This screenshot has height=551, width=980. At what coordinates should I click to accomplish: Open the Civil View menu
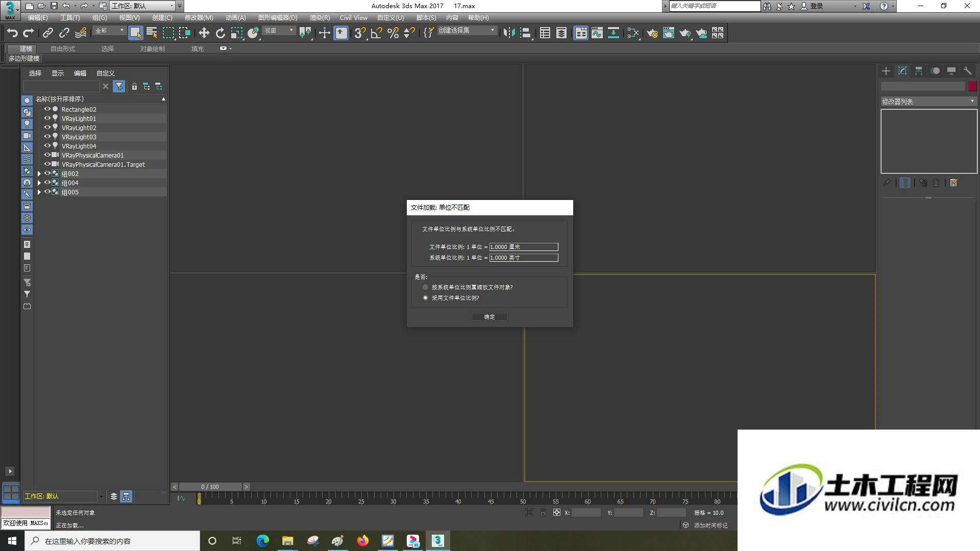tap(353, 18)
